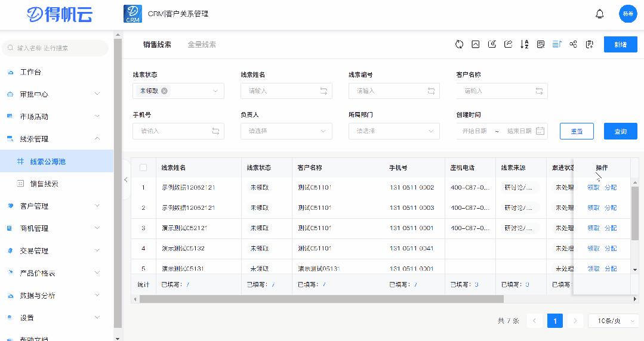Click the blue column display settings icon

click(x=557, y=44)
